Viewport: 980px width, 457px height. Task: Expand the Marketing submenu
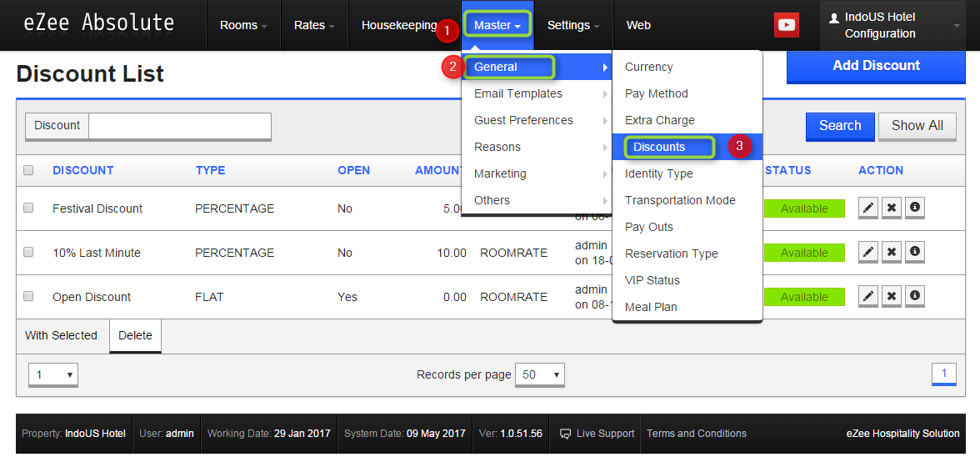point(537,173)
